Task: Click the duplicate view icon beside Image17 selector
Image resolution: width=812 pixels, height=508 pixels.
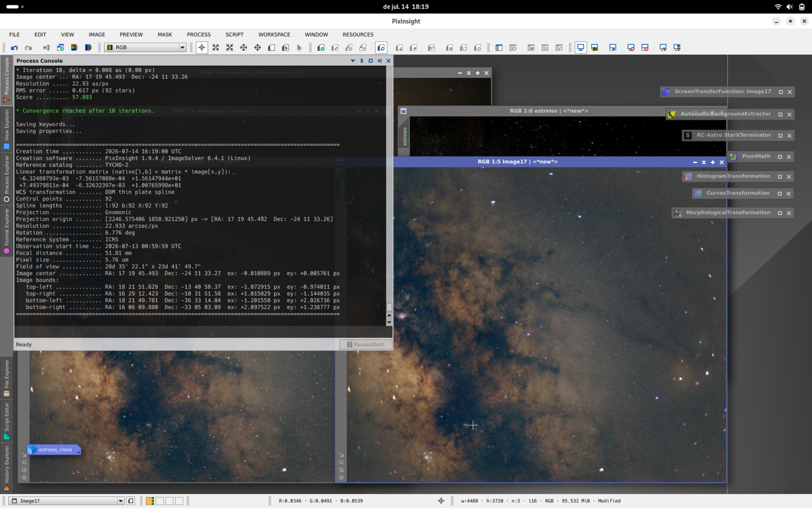Action: click(131, 501)
